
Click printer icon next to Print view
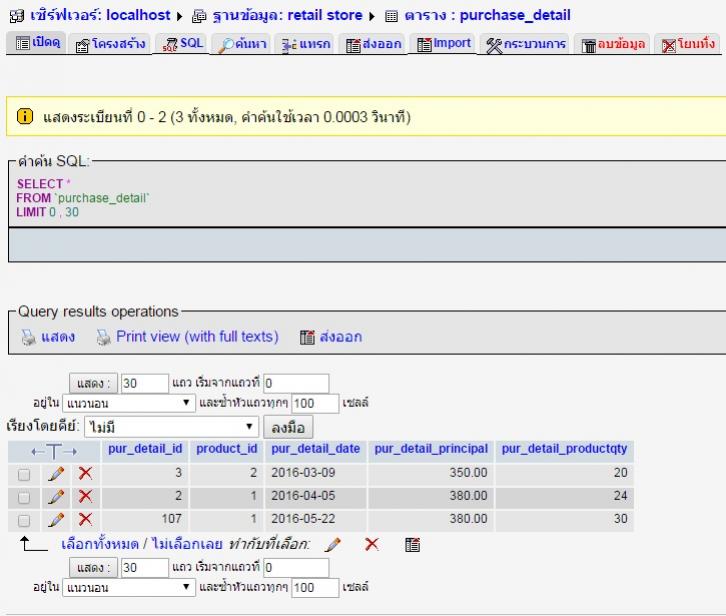[104, 337]
